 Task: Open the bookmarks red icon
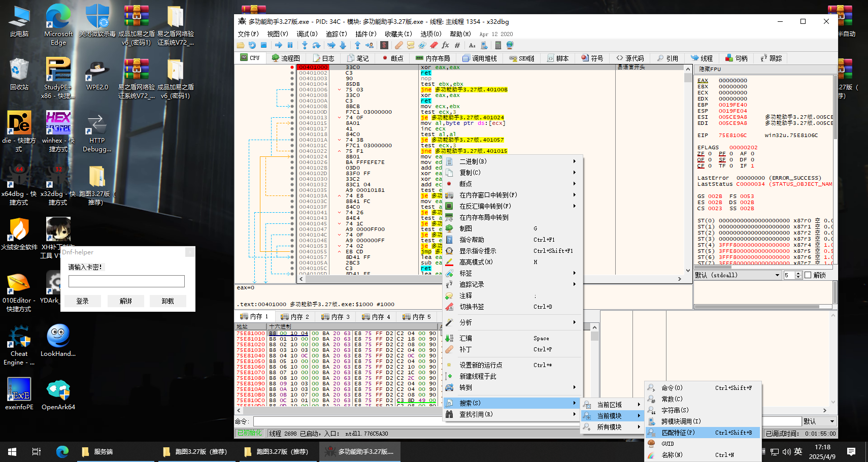point(434,45)
